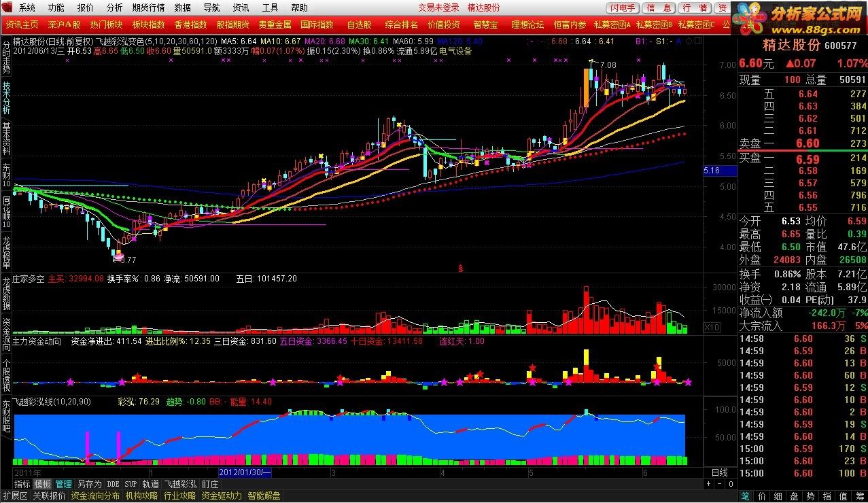Open 香港指数 in red toolbar
This screenshot has width=868, height=503.
click(190, 24)
